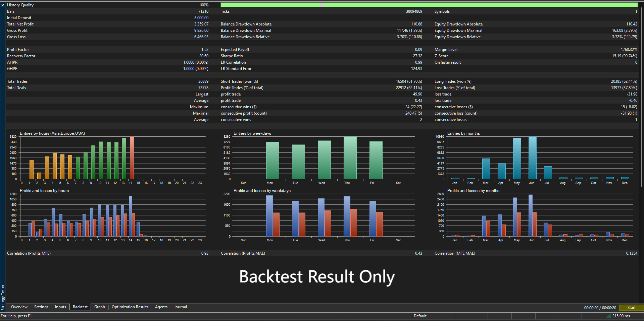
Task: Select the Long Trades (won %) value 20385 (62.44%)
Action: [624, 81]
